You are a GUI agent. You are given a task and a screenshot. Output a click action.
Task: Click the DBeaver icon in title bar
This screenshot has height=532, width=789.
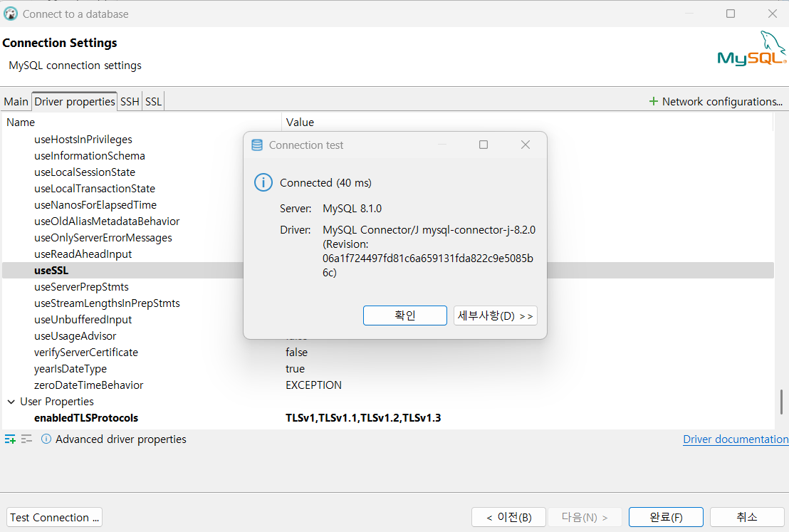[x=11, y=14]
